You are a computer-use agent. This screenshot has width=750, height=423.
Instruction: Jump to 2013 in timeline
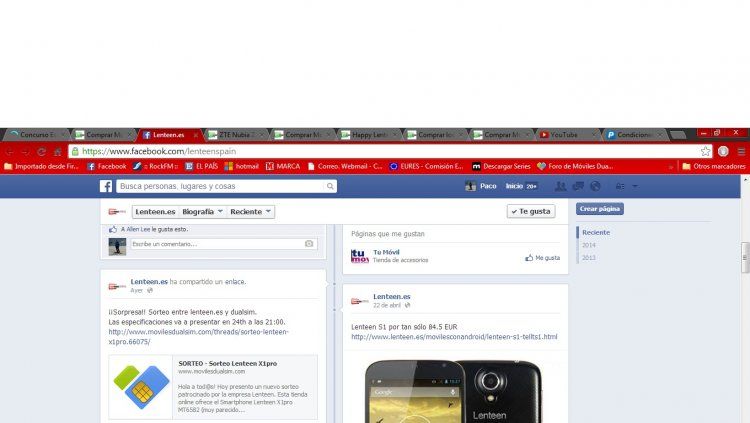[x=589, y=258]
